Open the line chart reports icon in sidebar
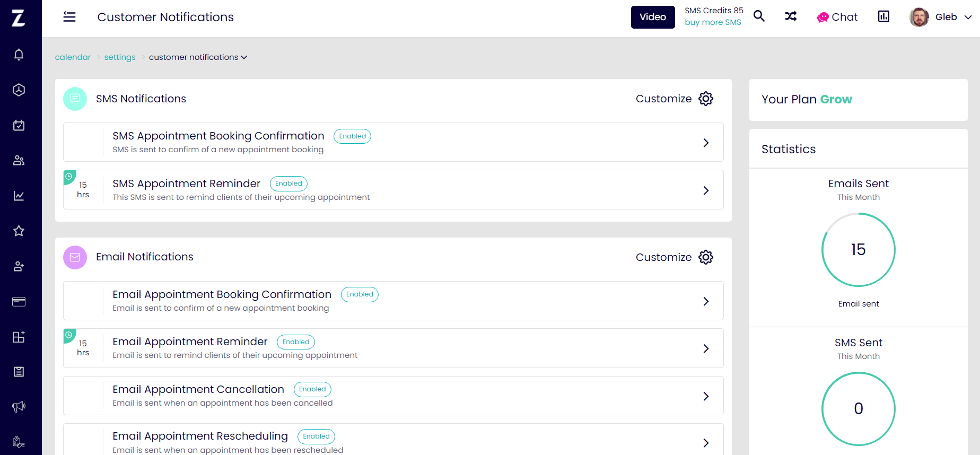Viewport: 980px width, 455px height. coord(19,196)
